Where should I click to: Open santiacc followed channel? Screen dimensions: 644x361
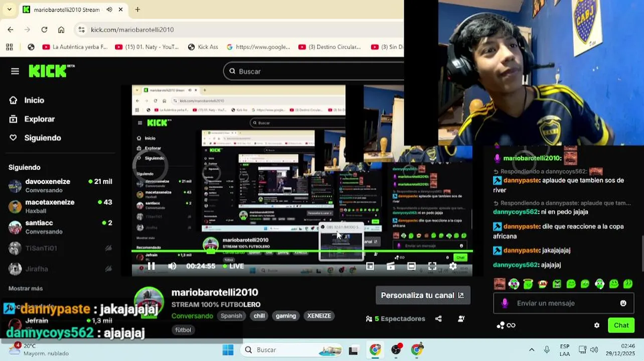[x=60, y=227]
